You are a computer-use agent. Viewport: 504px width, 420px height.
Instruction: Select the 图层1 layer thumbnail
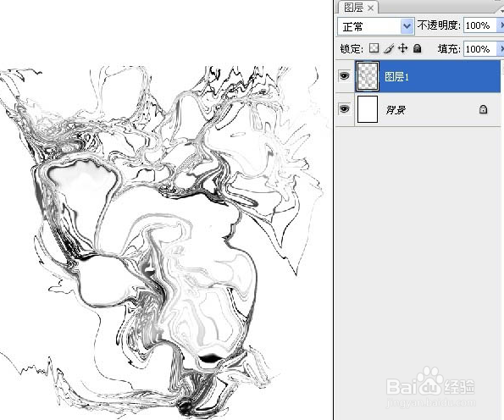368,76
